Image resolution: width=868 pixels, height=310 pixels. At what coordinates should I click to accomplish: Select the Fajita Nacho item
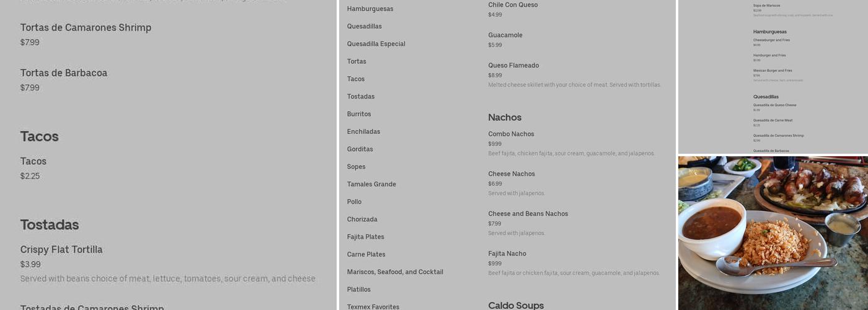507,254
